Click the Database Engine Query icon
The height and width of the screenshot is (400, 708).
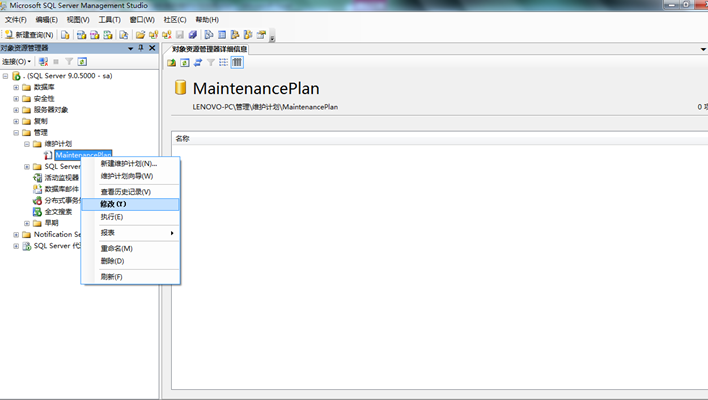coord(65,35)
